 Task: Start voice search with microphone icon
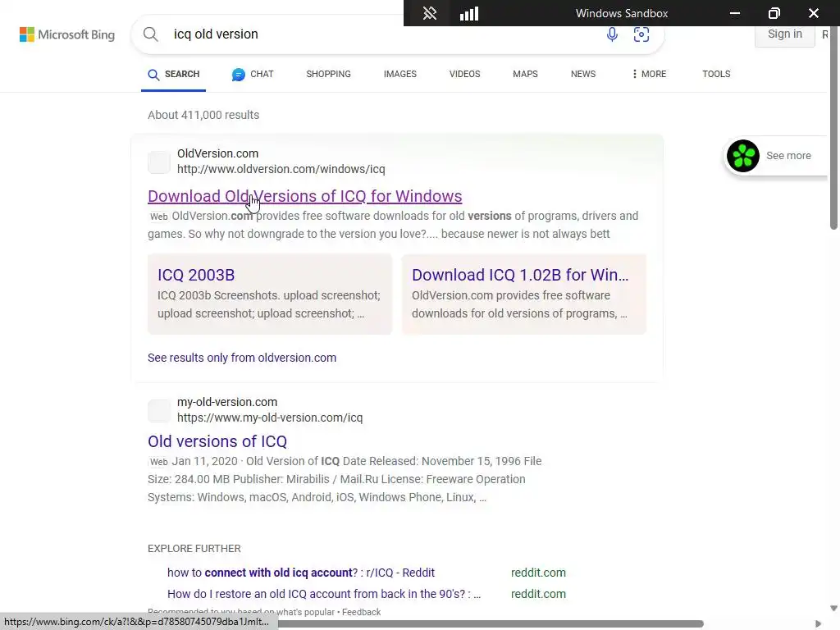pyautogui.click(x=612, y=34)
